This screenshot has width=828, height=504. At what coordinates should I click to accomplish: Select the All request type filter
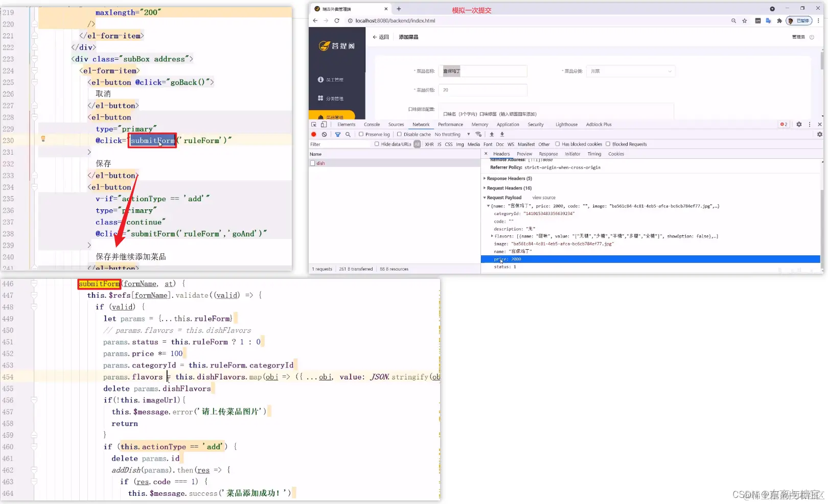pos(417,145)
